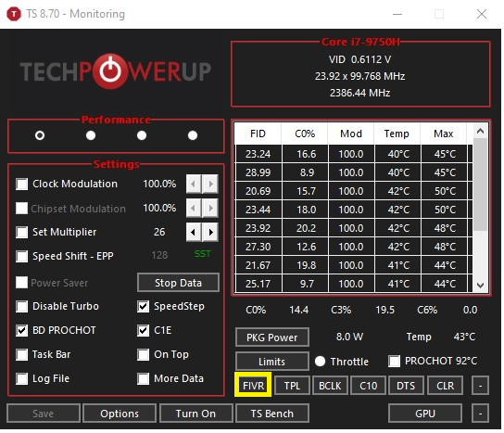Launch TS Bench

(x=272, y=413)
